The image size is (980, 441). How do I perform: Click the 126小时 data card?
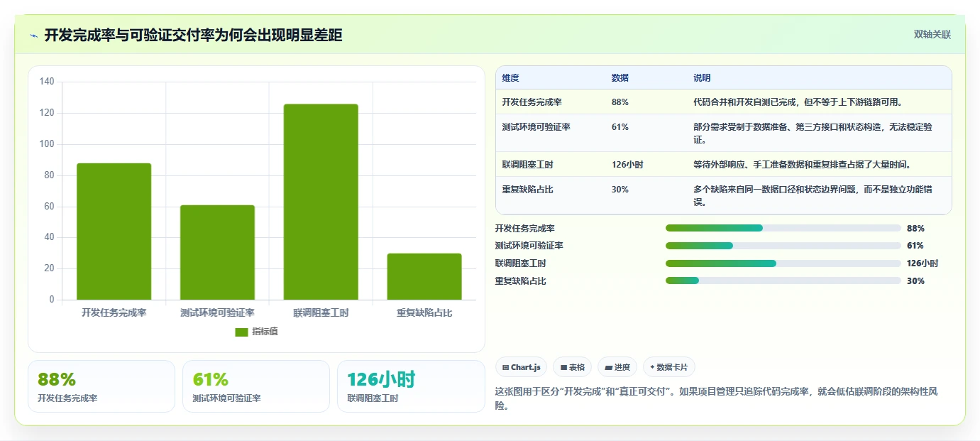[x=411, y=386]
